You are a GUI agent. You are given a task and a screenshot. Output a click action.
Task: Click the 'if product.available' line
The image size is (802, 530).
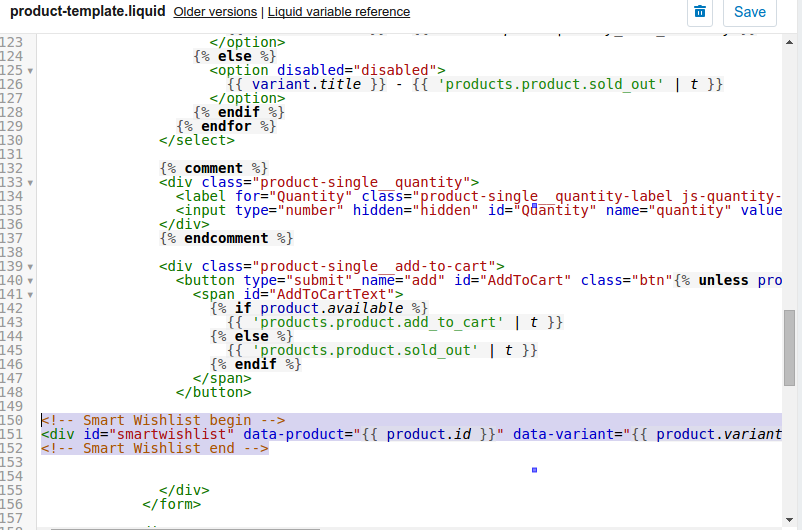coord(319,308)
